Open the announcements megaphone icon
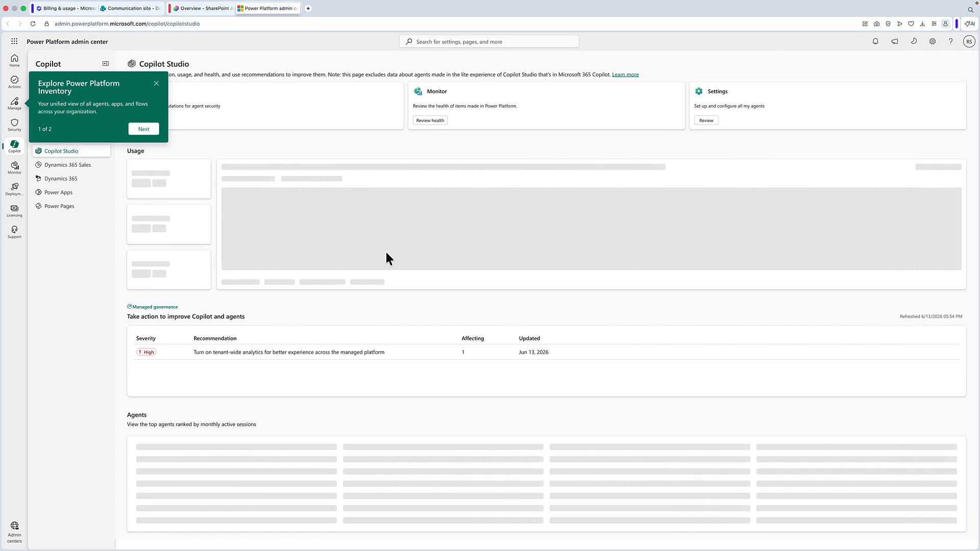This screenshot has height=551, width=980. coord(895,42)
